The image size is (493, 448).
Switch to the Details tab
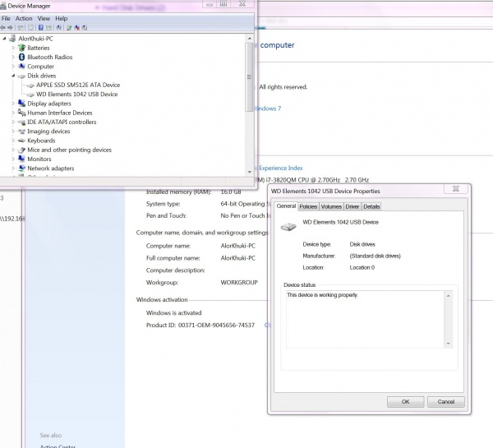pos(371,206)
